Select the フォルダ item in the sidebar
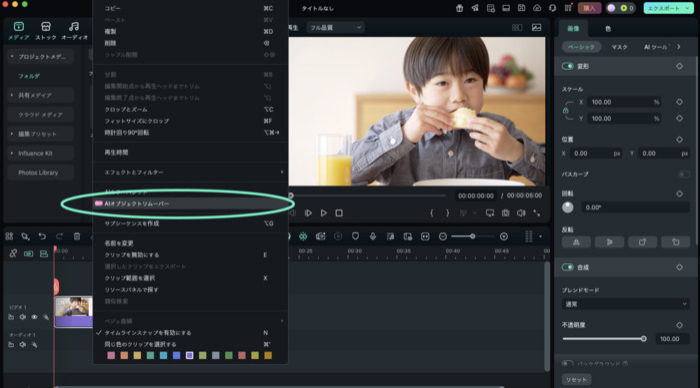 pos(29,76)
